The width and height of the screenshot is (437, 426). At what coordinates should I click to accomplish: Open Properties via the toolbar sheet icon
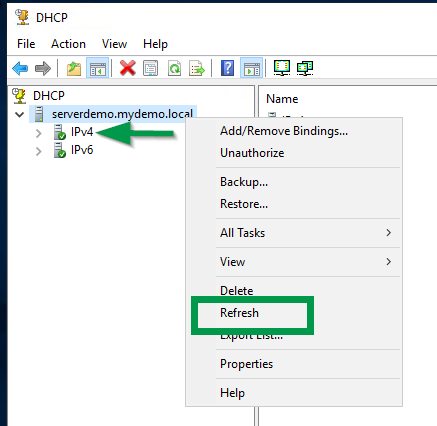pyautogui.click(x=150, y=68)
